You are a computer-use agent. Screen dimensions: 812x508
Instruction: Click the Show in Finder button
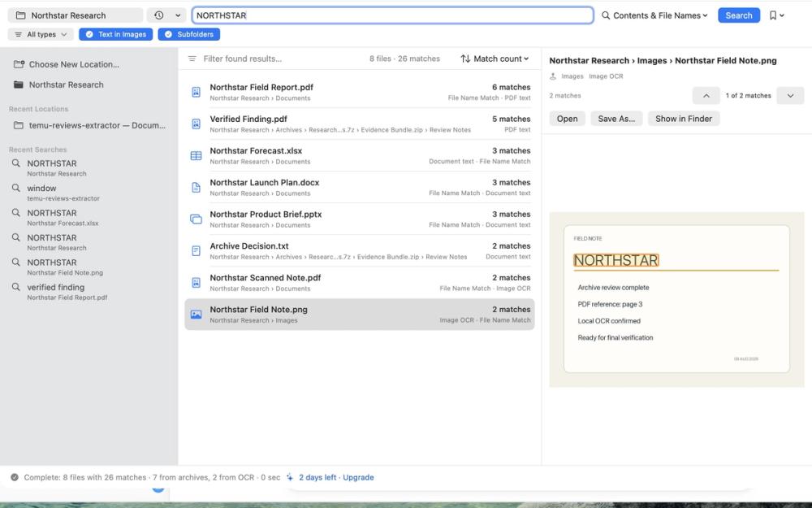[684, 119]
